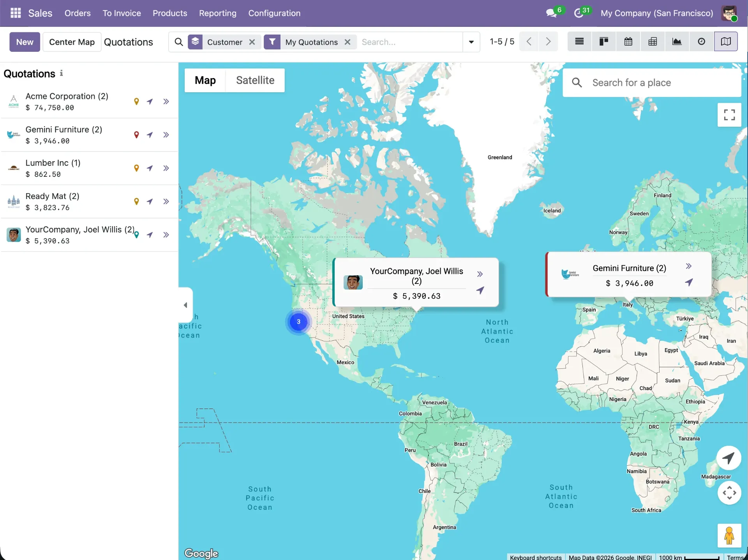Open Acme Corporation records with double chevron
The height and width of the screenshot is (560, 748).
pyautogui.click(x=166, y=102)
